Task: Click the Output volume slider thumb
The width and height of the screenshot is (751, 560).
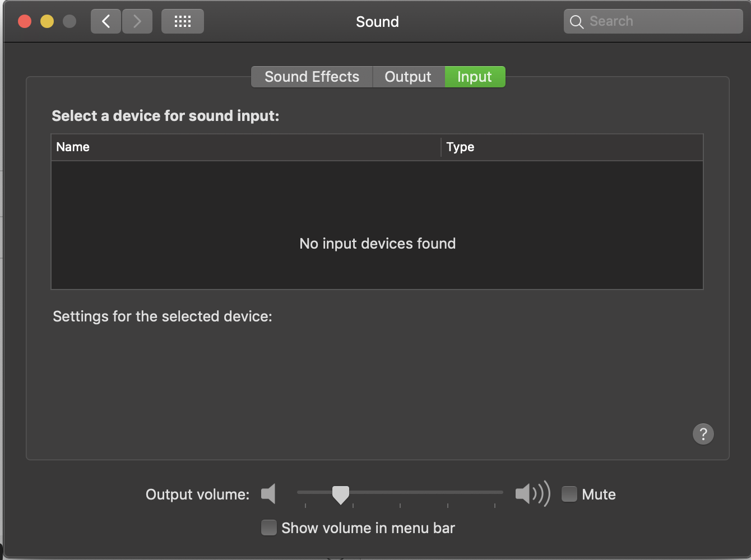Action: click(x=340, y=494)
